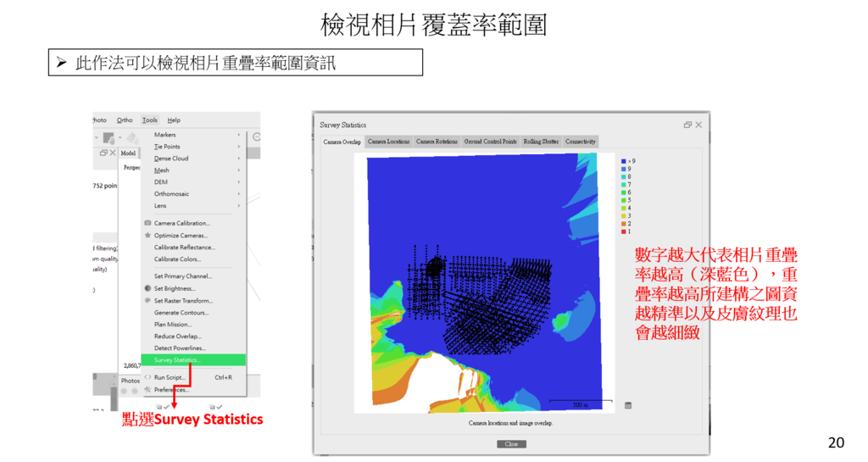Click the Close button in Survey Statistics
868x462 pixels.
[x=511, y=444]
